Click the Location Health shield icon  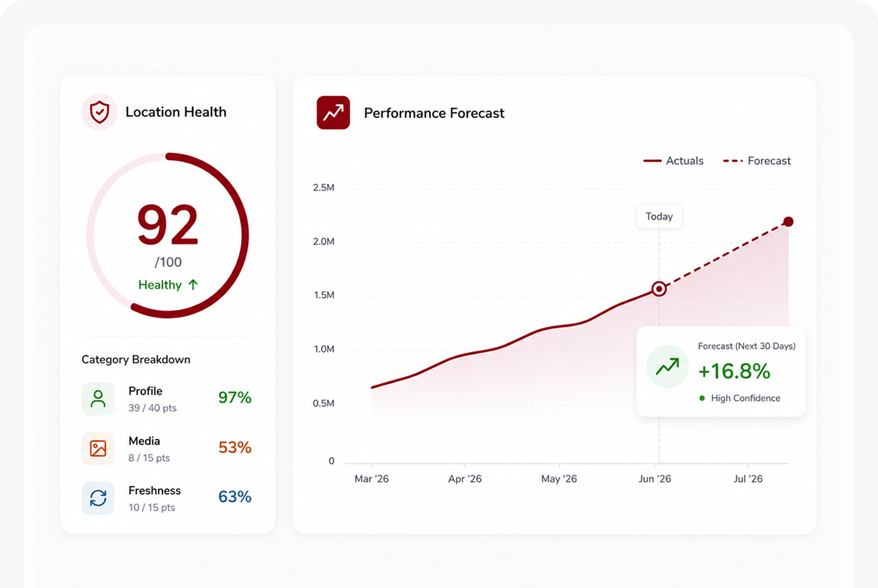point(99,112)
